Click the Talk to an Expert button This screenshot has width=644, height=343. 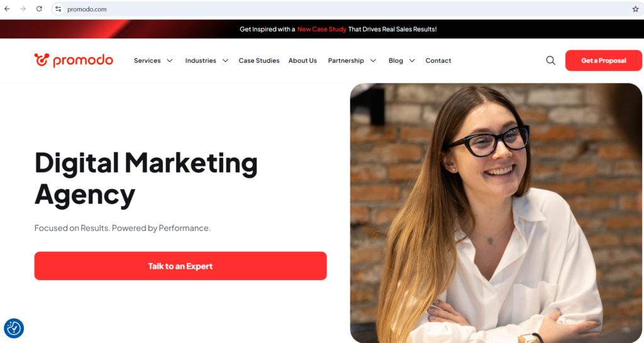(180, 266)
